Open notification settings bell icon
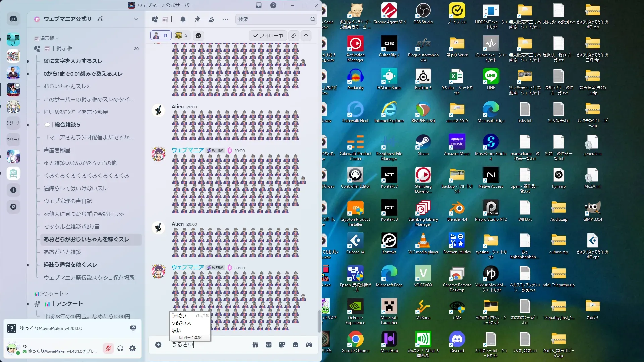644x362 pixels. pyautogui.click(x=183, y=19)
